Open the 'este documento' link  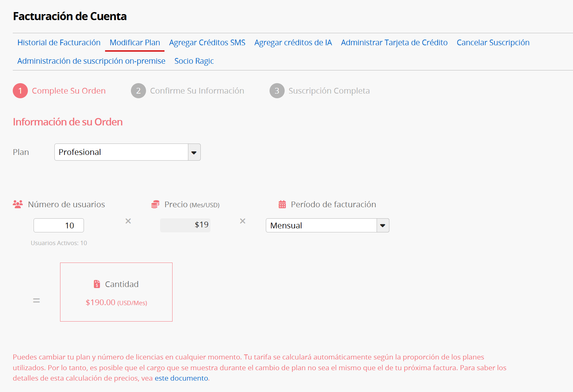pyautogui.click(x=181, y=378)
